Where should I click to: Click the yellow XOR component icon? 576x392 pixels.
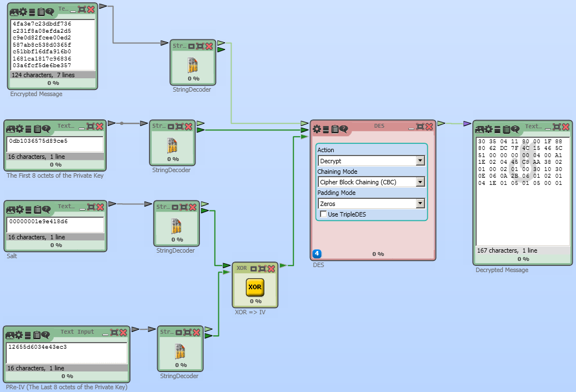click(255, 287)
